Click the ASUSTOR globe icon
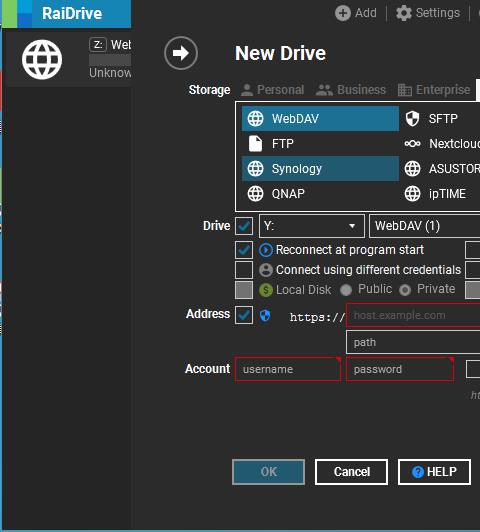The width and height of the screenshot is (480, 532). (412, 169)
